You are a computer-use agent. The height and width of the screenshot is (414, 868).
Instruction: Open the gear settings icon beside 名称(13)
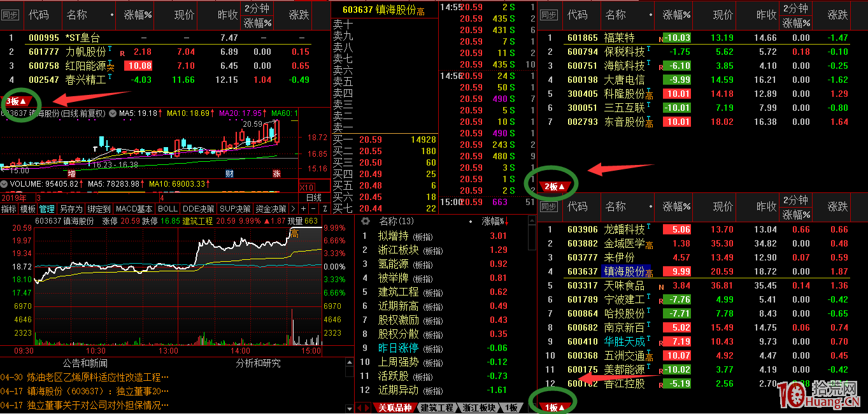pos(366,221)
